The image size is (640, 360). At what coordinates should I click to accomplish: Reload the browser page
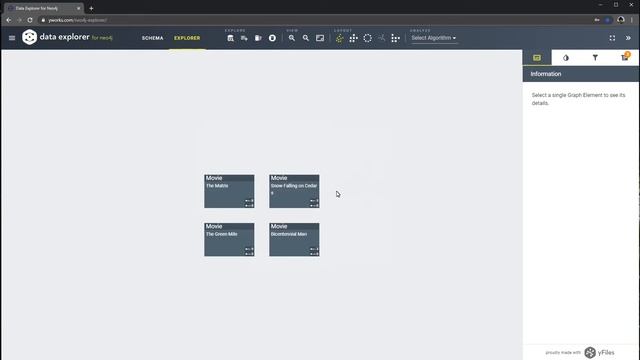point(30,20)
